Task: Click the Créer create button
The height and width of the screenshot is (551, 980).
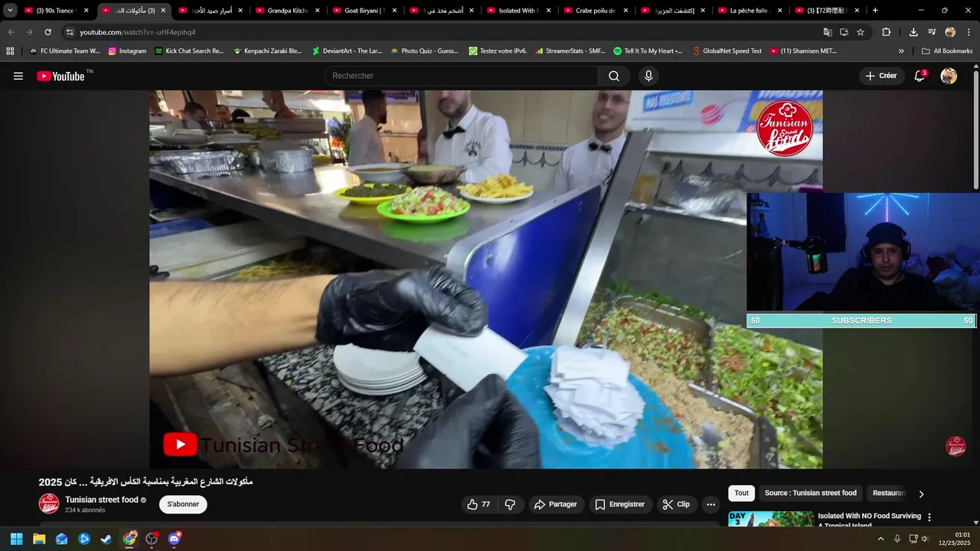Action: tap(881, 76)
